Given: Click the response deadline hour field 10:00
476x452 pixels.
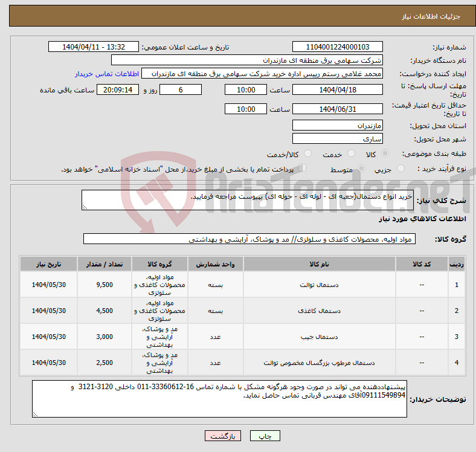Looking at the screenshot, I should 246,89.
